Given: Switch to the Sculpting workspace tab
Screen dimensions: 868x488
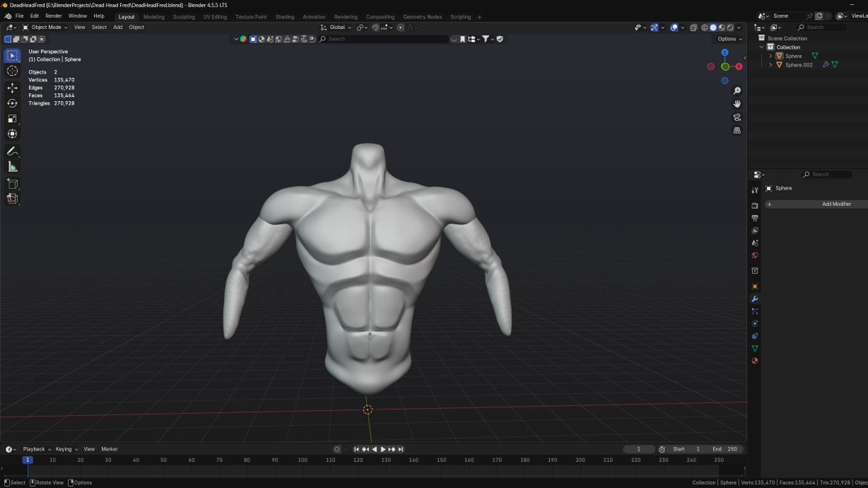Looking at the screenshot, I should [x=184, y=17].
